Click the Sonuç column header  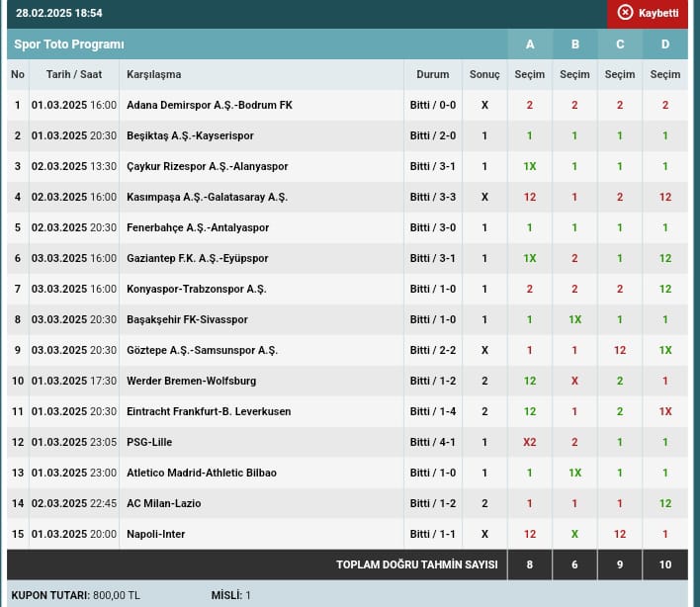point(484,74)
